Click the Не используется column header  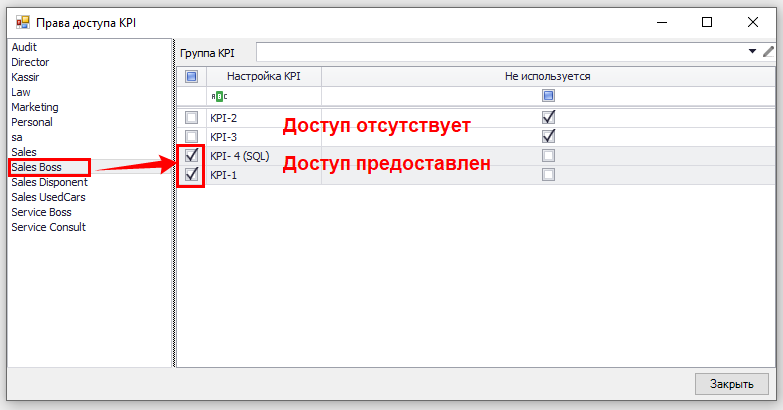(x=547, y=76)
